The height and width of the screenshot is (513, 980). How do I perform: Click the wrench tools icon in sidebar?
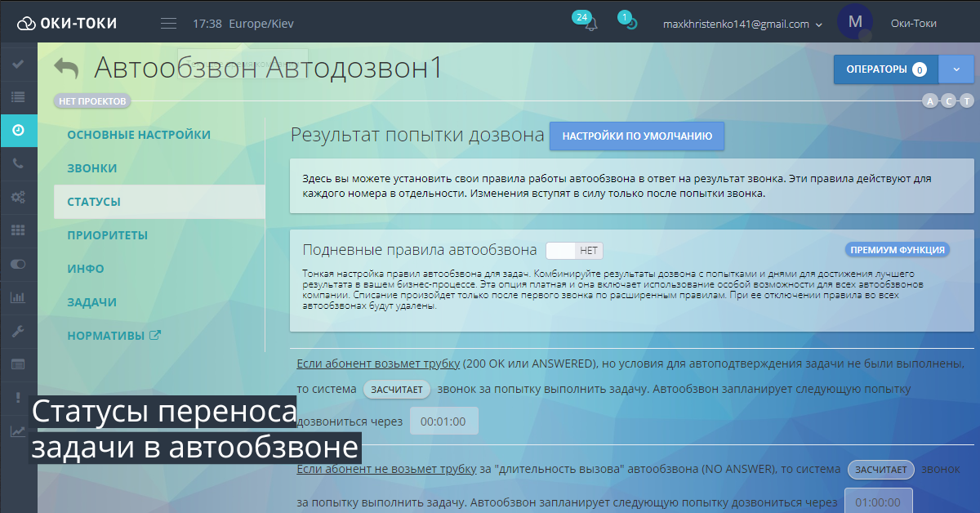pyautogui.click(x=18, y=331)
